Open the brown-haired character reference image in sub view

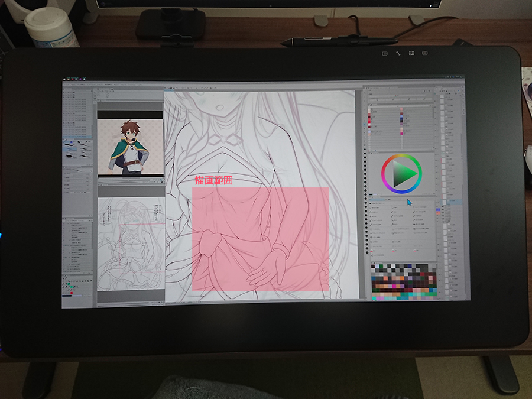point(130,147)
